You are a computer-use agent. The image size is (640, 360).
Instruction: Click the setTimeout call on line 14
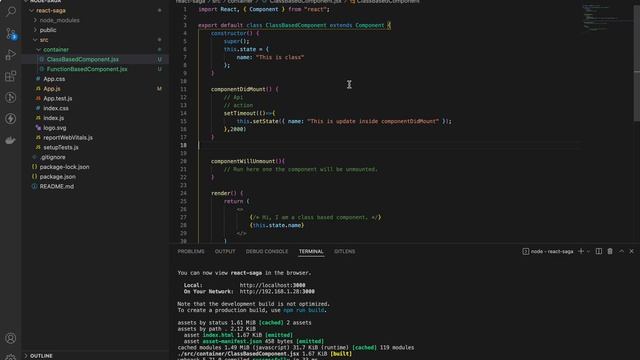(x=239, y=113)
